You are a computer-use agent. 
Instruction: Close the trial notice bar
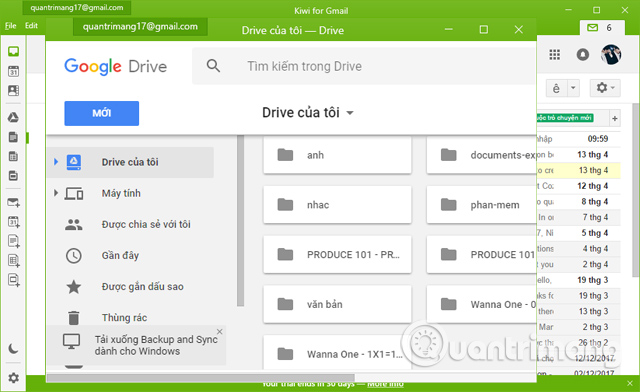pyautogui.click(x=630, y=383)
